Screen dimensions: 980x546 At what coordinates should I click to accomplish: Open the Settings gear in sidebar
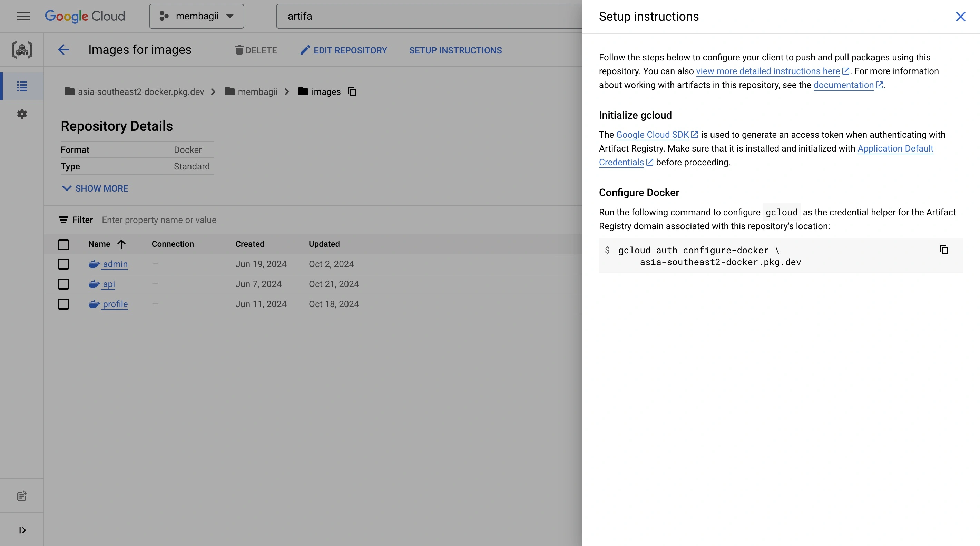[x=22, y=114]
